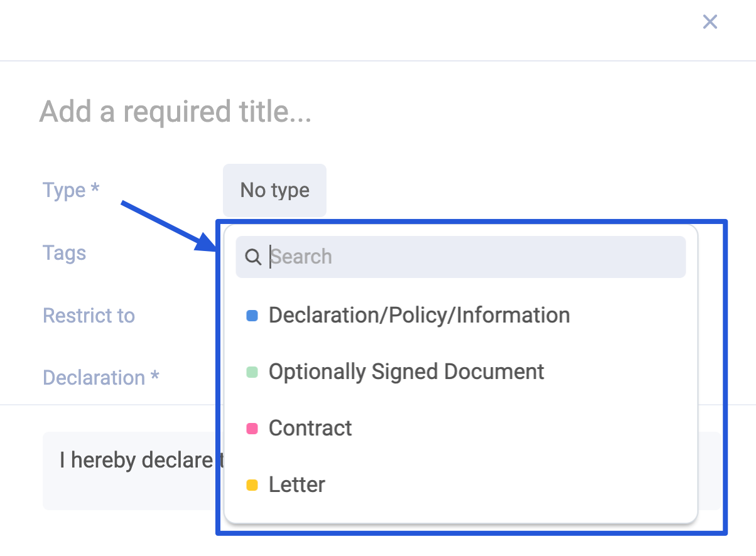Pick the Letter type option

[461, 484]
